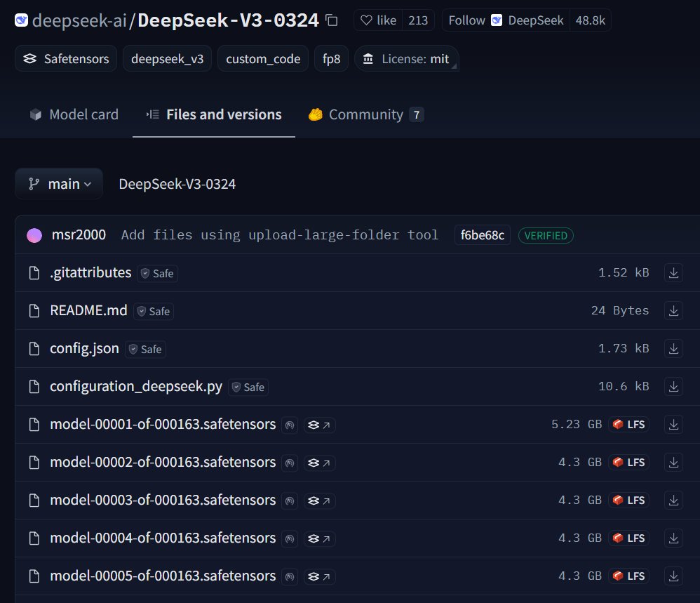This screenshot has height=603, width=700.
Task: Switch to the Files and versions tab
Action: [214, 114]
